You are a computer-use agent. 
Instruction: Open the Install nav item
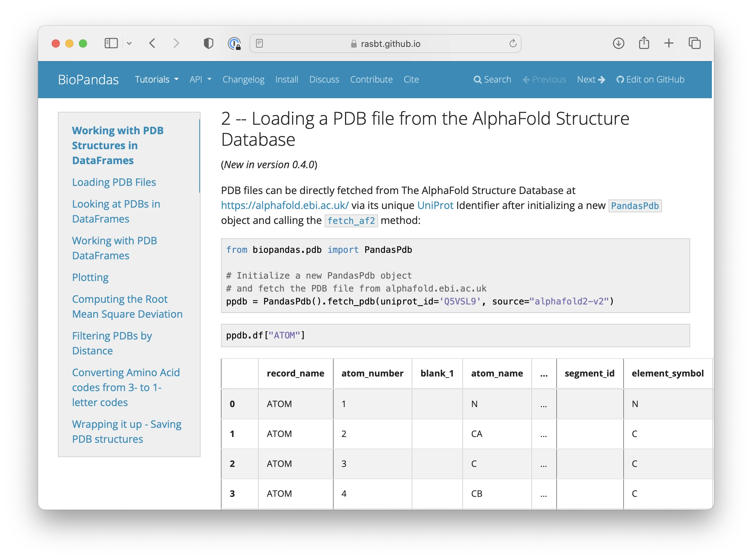(287, 80)
